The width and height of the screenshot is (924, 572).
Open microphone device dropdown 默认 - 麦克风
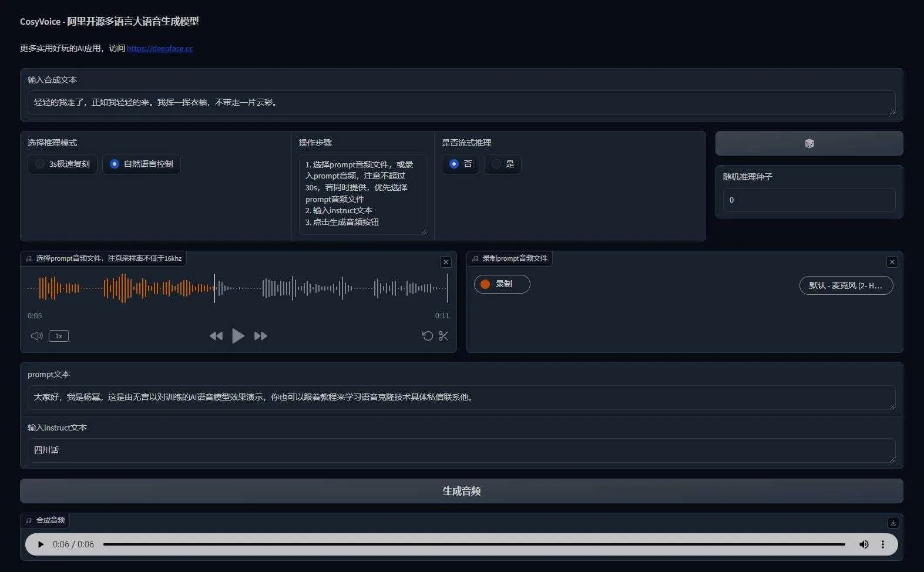pyautogui.click(x=846, y=285)
